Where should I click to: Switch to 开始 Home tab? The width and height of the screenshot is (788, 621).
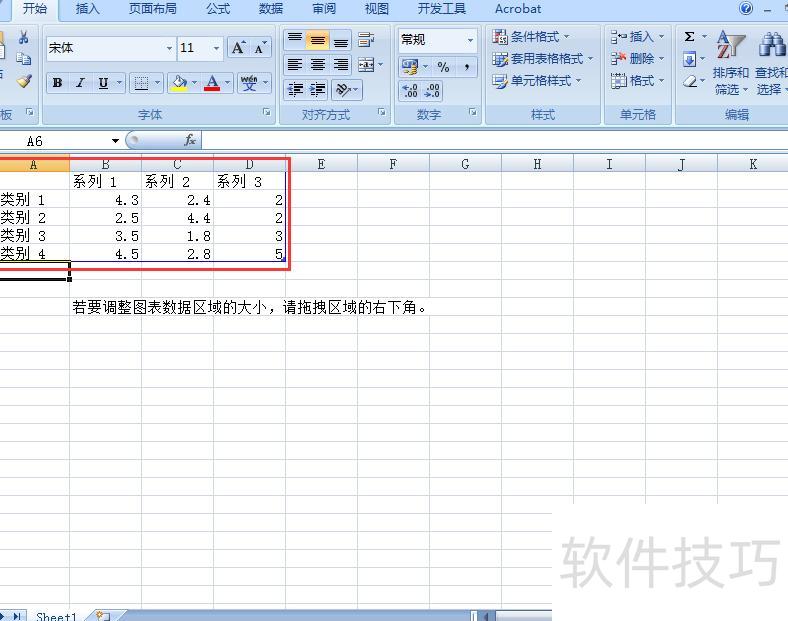pyautogui.click(x=35, y=9)
